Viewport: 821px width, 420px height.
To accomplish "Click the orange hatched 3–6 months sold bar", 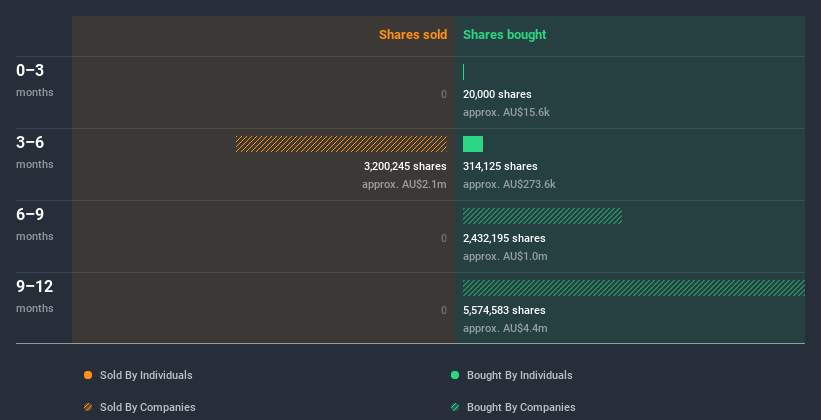I will [x=341, y=144].
